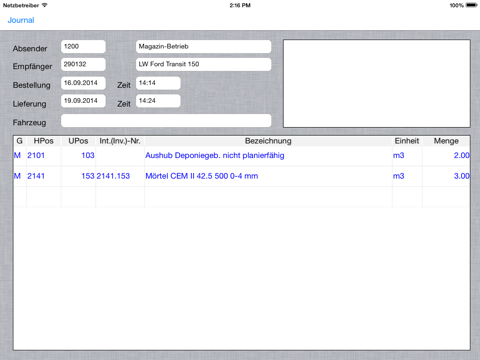Image resolution: width=480 pixels, height=360 pixels.
Task: Tap the Bezeichnung column header
Action: point(268,141)
